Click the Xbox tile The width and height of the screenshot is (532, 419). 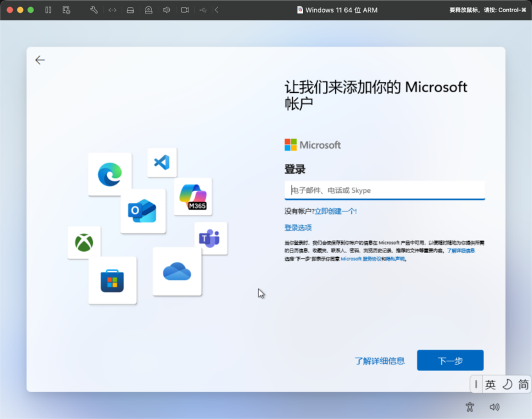(x=84, y=242)
